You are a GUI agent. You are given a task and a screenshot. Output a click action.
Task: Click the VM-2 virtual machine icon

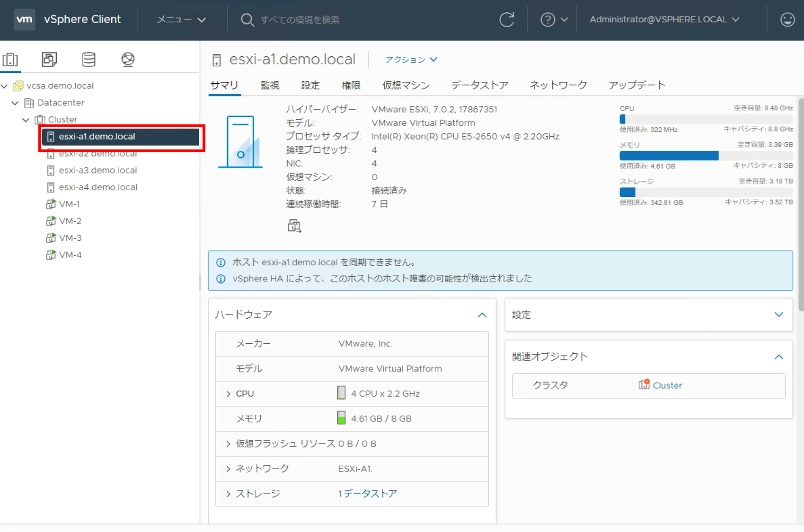pos(51,221)
